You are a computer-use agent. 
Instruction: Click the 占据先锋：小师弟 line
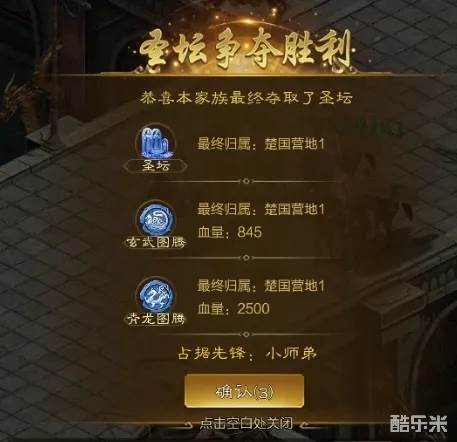point(247,353)
